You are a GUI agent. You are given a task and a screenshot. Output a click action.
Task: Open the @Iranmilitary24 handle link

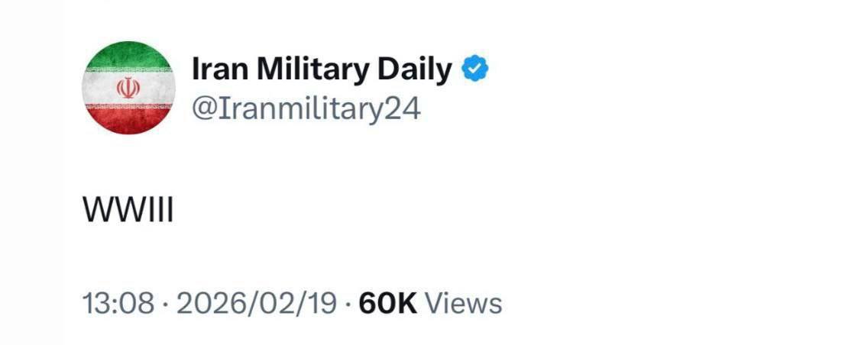point(306,108)
